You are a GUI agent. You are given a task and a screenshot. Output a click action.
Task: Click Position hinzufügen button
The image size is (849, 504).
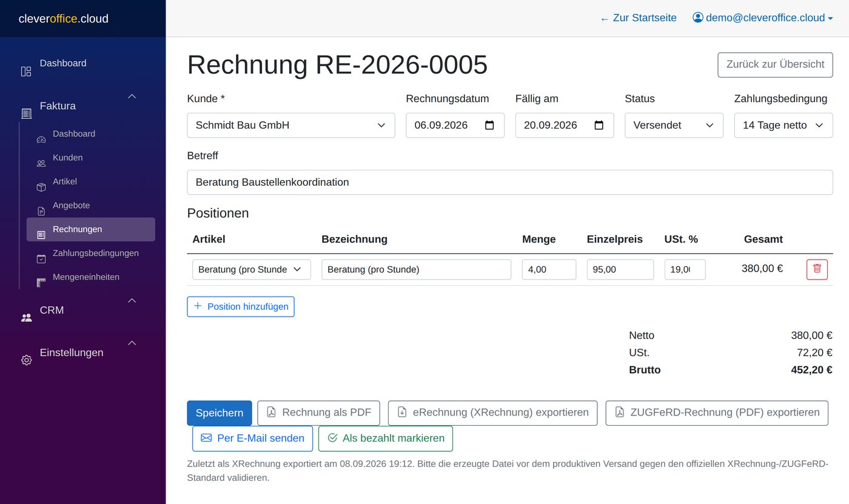point(241,307)
